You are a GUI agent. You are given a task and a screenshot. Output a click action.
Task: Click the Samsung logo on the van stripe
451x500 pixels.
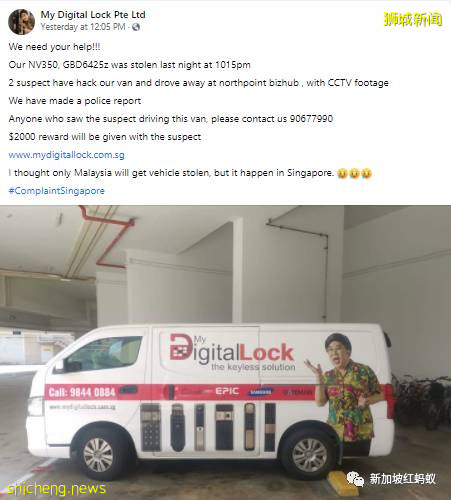[x=260, y=392]
